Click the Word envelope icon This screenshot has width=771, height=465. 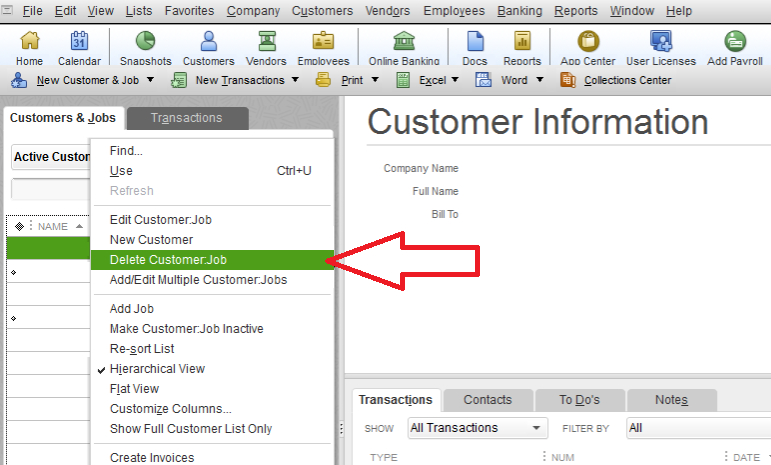pyautogui.click(x=483, y=80)
